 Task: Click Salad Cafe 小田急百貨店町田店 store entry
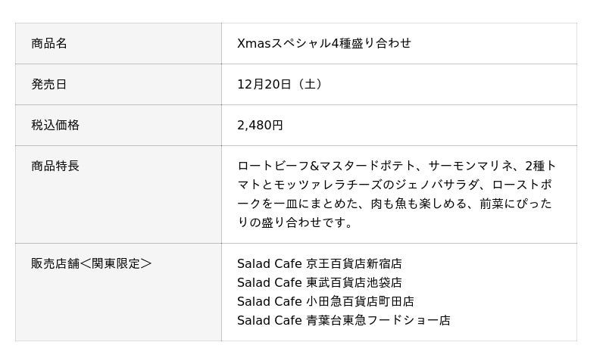(x=325, y=302)
